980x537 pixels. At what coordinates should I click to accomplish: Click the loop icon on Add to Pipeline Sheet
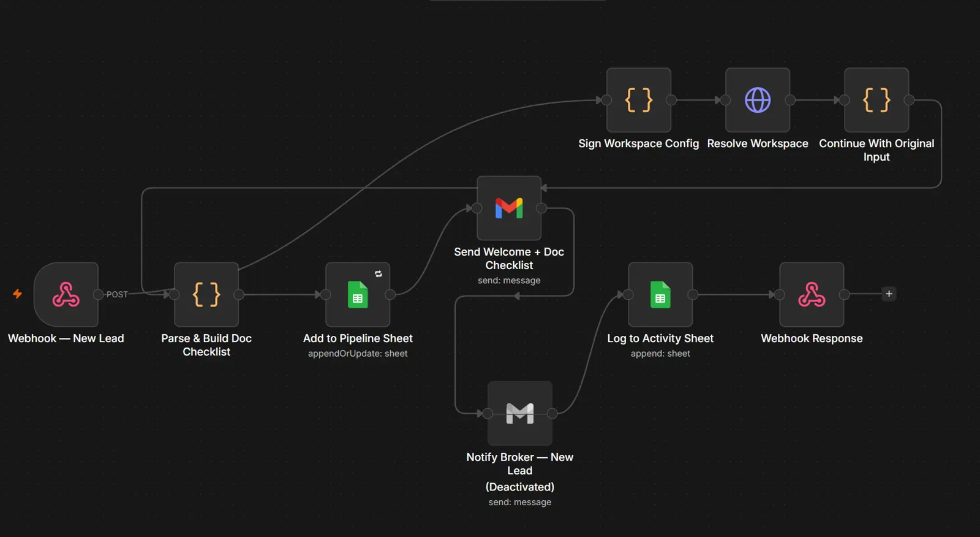click(379, 274)
